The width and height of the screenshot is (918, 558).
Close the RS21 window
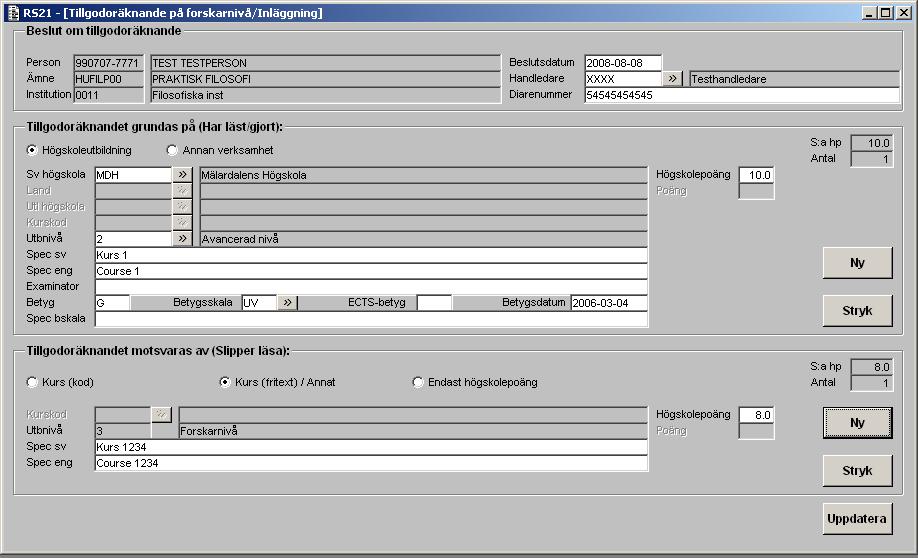click(903, 12)
